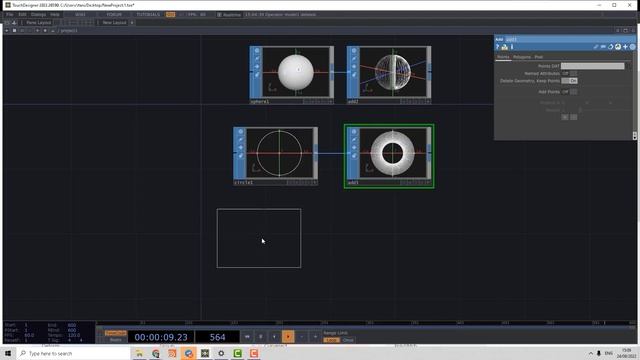This screenshot has width=640, height=360.
Task: Step forward one frame with plus
Action: [315, 337]
